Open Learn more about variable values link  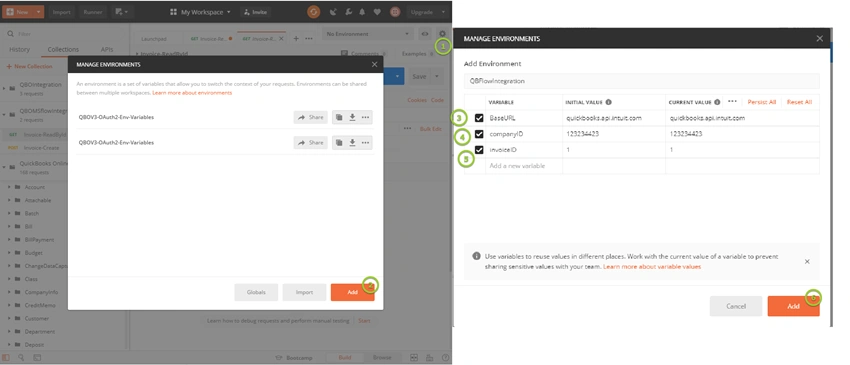coord(652,267)
